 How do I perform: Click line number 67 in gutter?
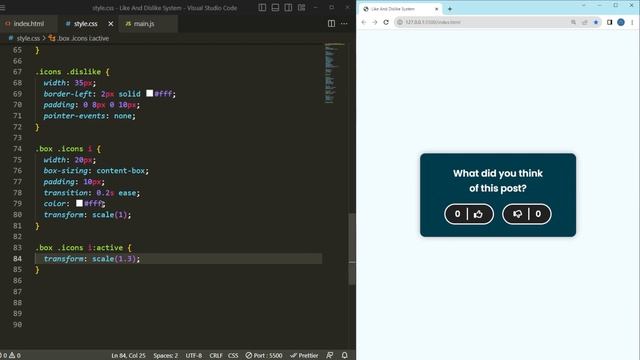17,72
